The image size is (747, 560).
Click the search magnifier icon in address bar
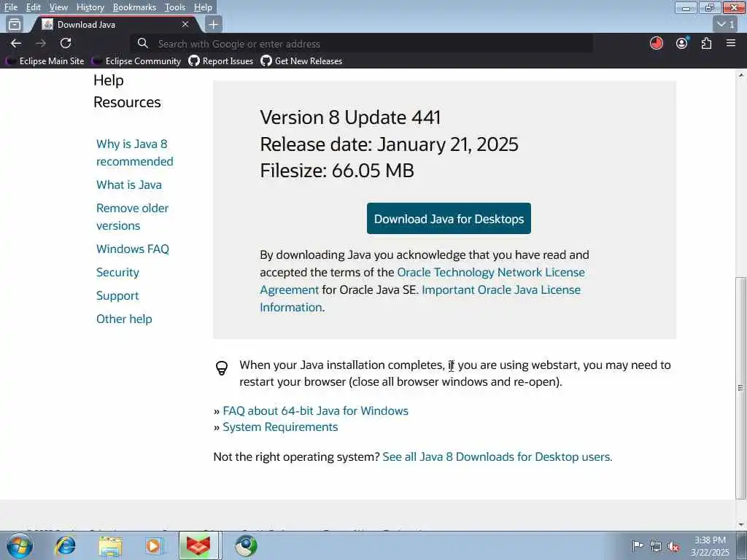pos(142,43)
